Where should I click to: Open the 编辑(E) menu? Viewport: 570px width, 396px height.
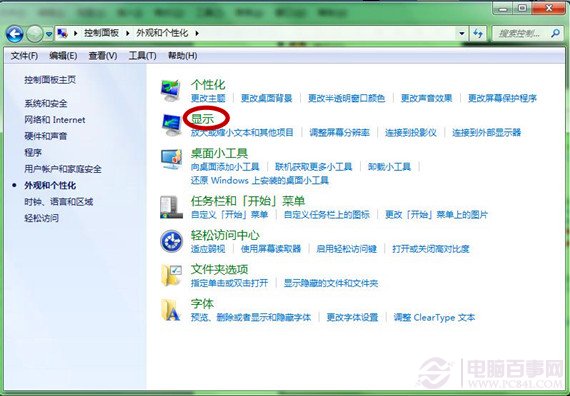point(63,56)
